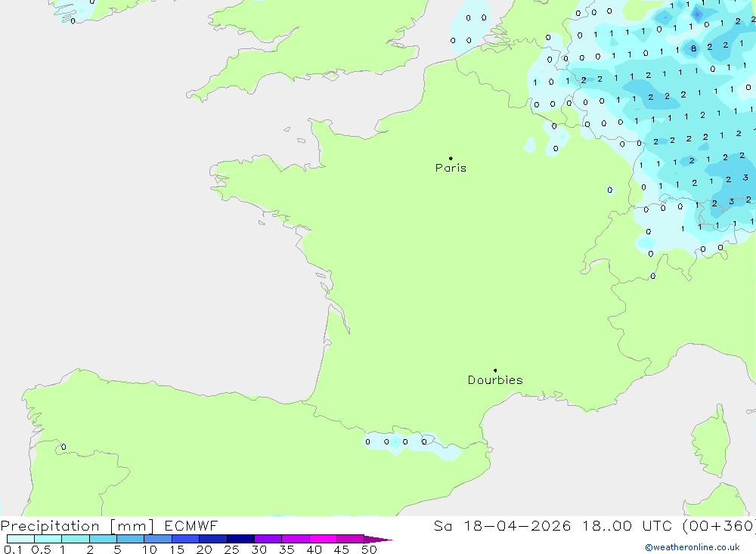756x554 pixels.
Task: Select the 0.5 mm cyan legend swatch
Action: 48,539
